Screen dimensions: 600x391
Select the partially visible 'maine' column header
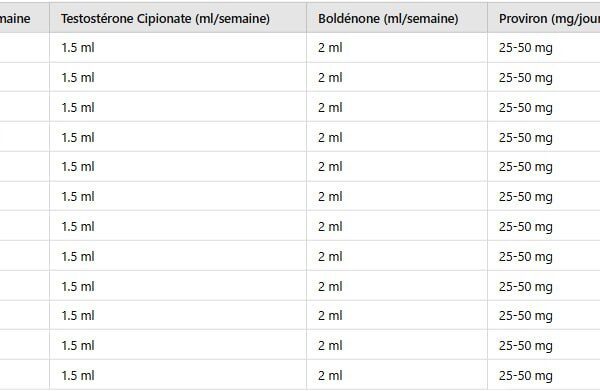(24, 18)
